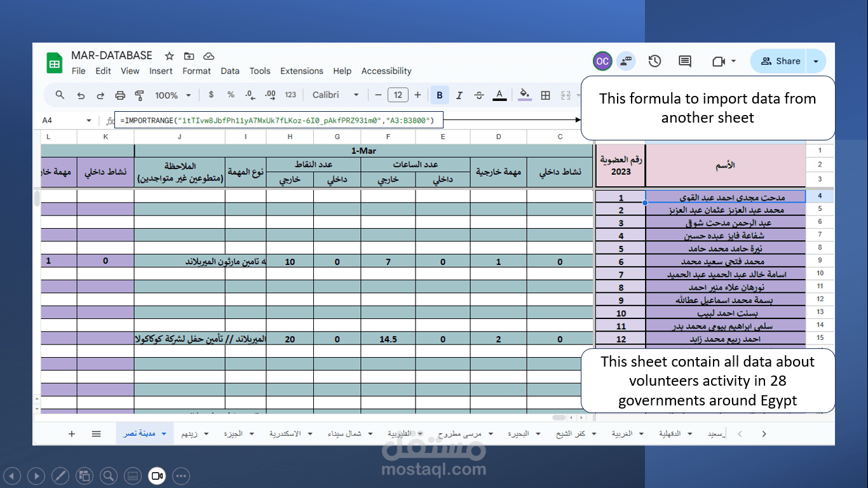Toggle italic formatting
868x488 pixels.
click(x=459, y=94)
